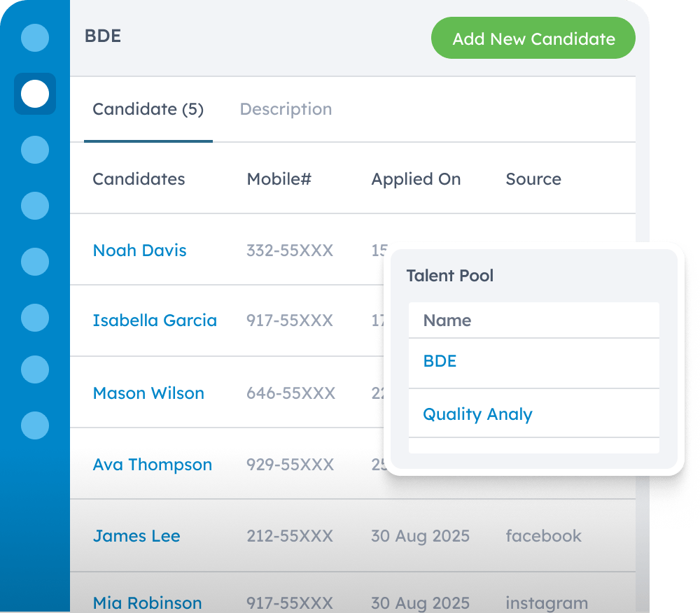Click the topmost circular sidebar icon
Image resolution: width=700 pixels, height=613 pixels.
pyautogui.click(x=35, y=38)
